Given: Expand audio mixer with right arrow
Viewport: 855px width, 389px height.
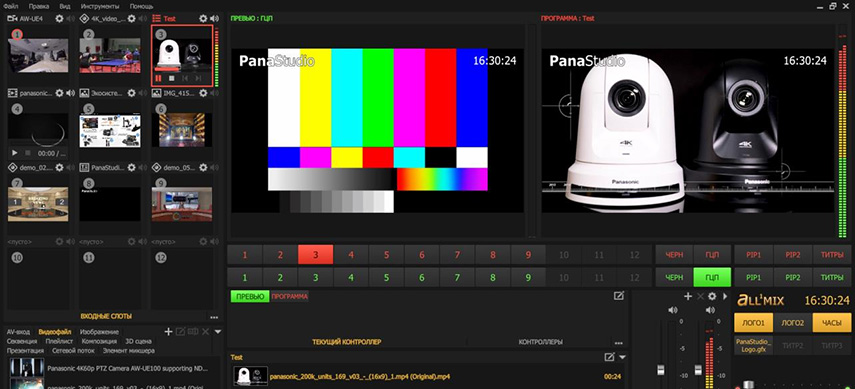Looking at the screenshot, I should [725, 296].
